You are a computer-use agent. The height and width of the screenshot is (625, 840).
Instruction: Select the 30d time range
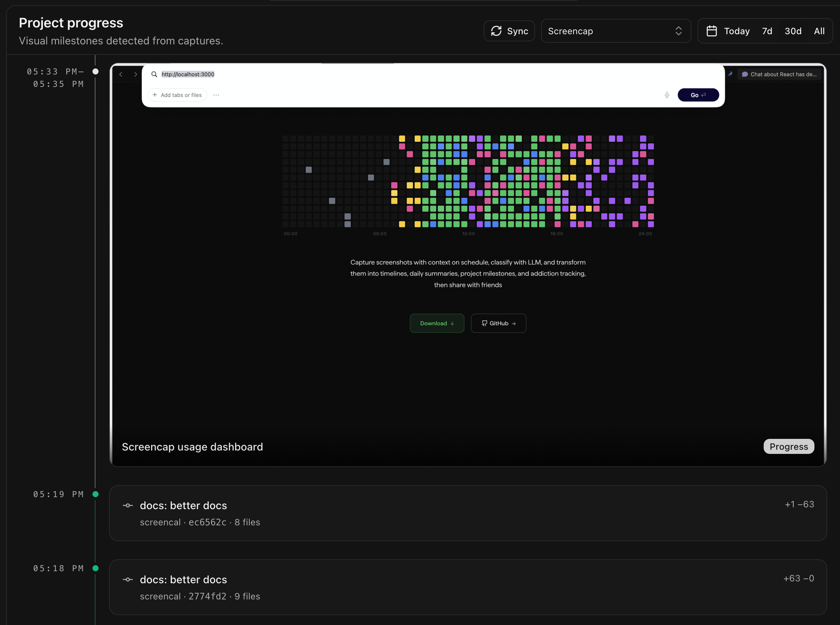pos(793,31)
